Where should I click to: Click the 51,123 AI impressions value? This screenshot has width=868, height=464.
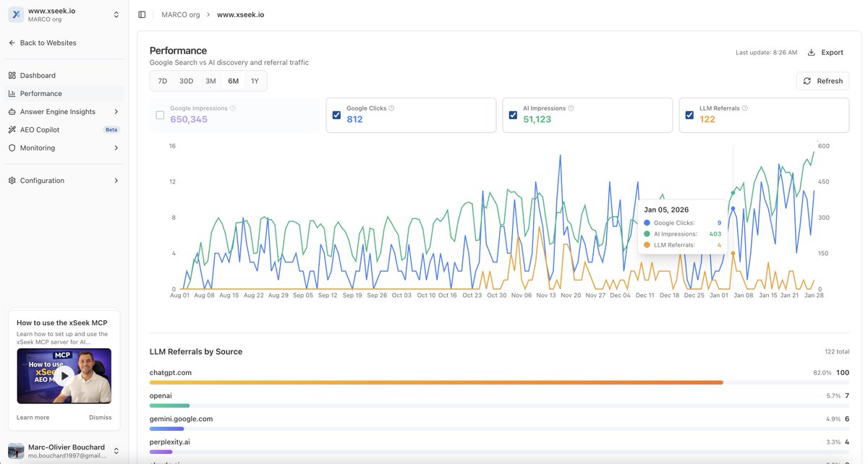coord(537,119)
